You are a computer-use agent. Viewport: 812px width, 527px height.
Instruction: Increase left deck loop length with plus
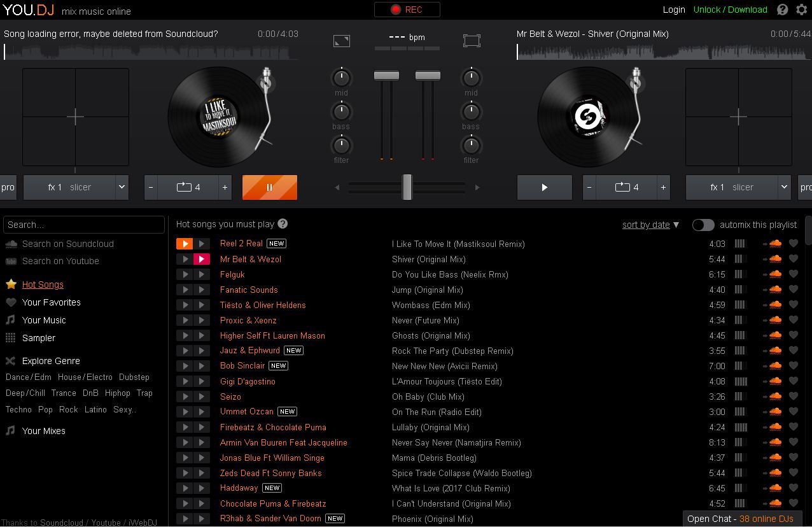point(225,187)
